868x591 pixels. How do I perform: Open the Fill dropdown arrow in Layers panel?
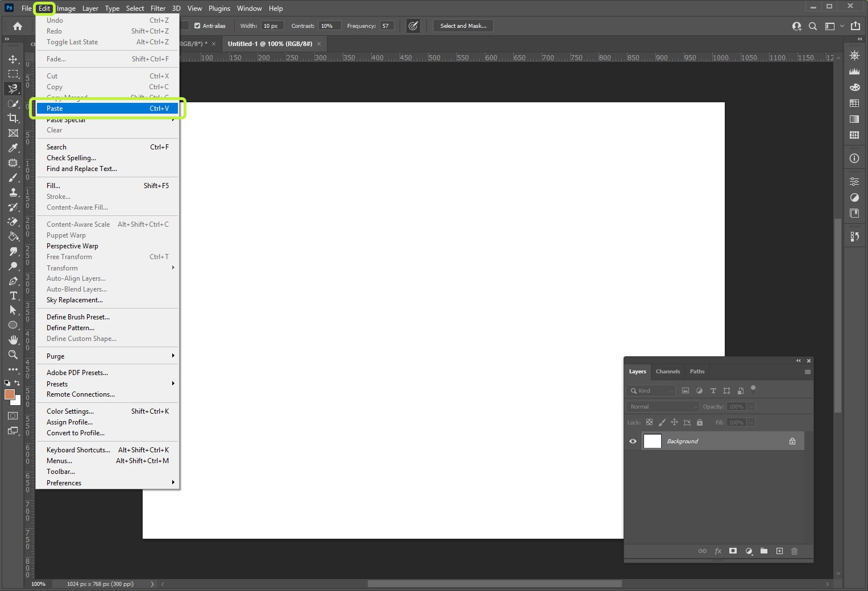coord(751,423)
